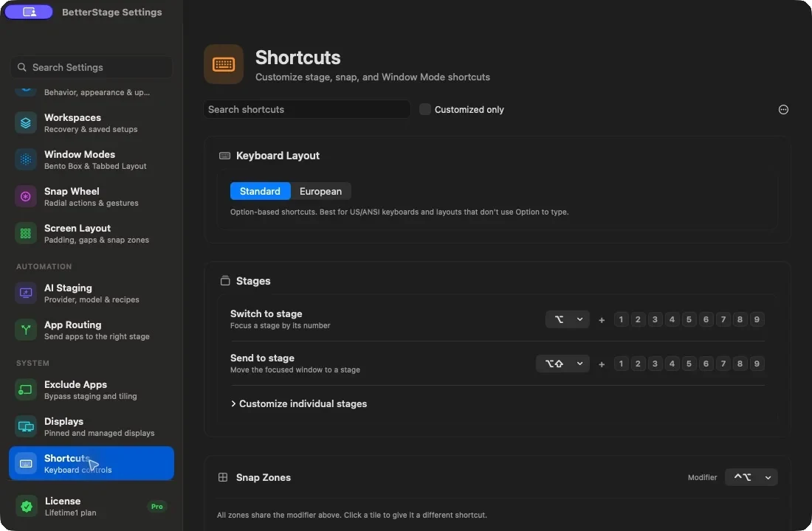Screen dimensions: 812x531
Task: Open the Displays settings section
Action: tap(91, 426)
